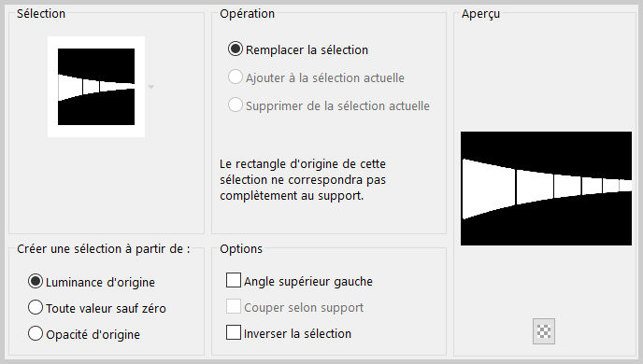Click the Créer une sélection à partir de label

coord(104,249)
